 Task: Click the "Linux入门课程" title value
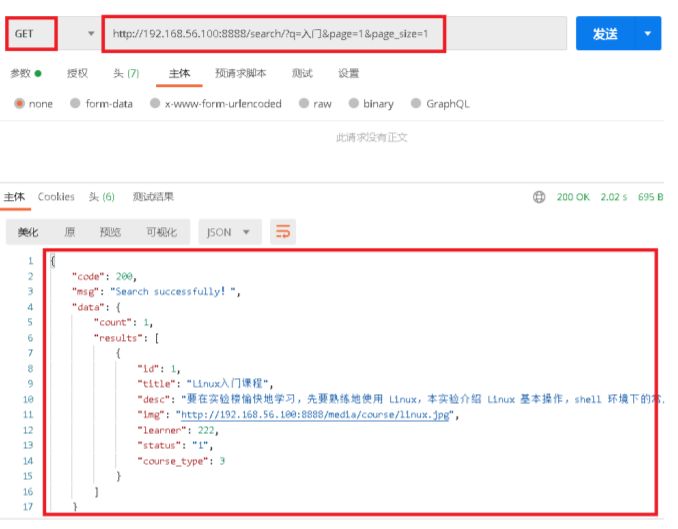coord(227,384)
